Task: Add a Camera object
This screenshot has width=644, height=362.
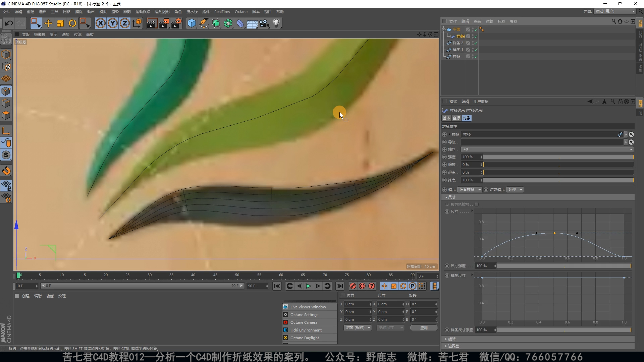Action: [264, 23]
